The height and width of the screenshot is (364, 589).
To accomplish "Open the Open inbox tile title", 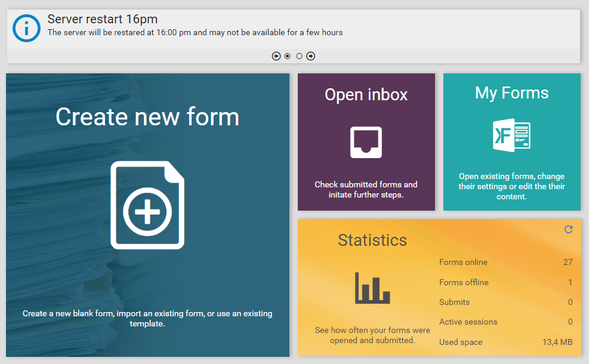I will [366, 94].
